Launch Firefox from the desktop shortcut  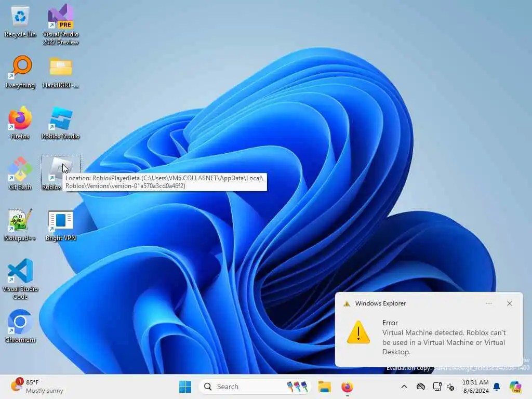[x=20, y=123]
